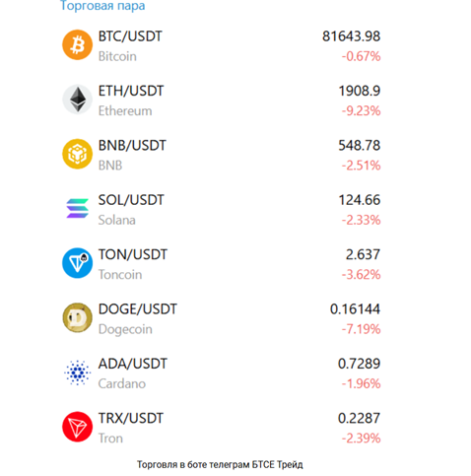471x476 pixels.
Task: Click the blue Toncoin icon
Action: tap(77, 263)
